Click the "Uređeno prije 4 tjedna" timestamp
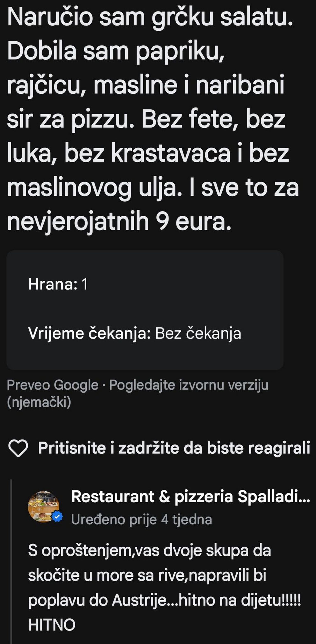Image resolution: width=316 pixels, height=644 pixels. tap(142, 520)
